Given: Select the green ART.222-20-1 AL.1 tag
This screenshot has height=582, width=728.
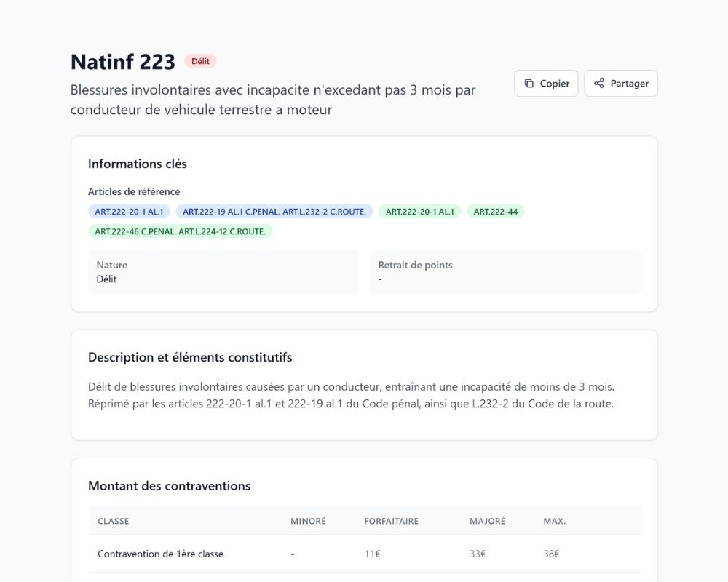Looking at the screenshot, I should (419, 212).
